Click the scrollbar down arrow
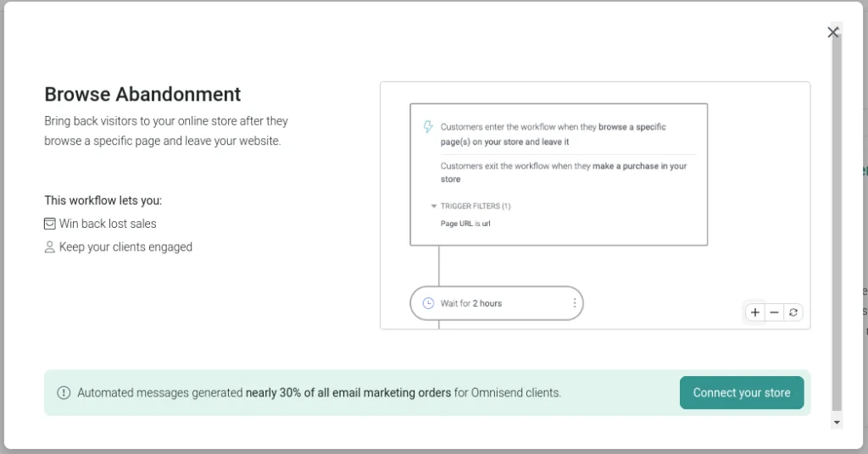The height and width of the screenshot is (454, 868). (x=837, y=422)
